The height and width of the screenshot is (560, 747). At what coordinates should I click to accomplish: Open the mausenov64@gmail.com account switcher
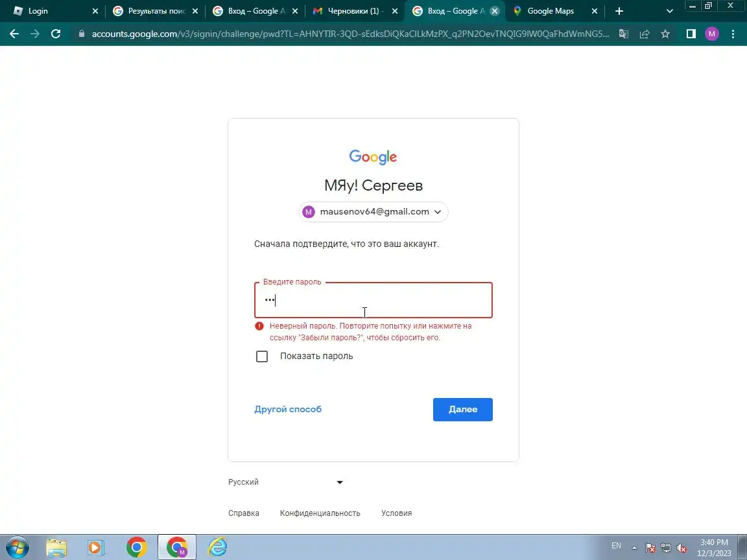373,212
